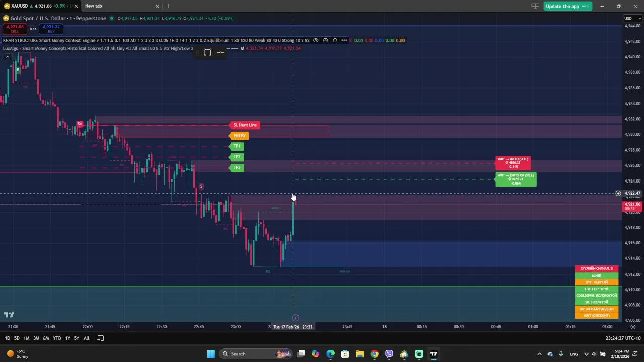Toggle KHAN STRUCTURE indicator visibility eye
Viewport: 644px width, 362px height.
[x=316, y=40]
